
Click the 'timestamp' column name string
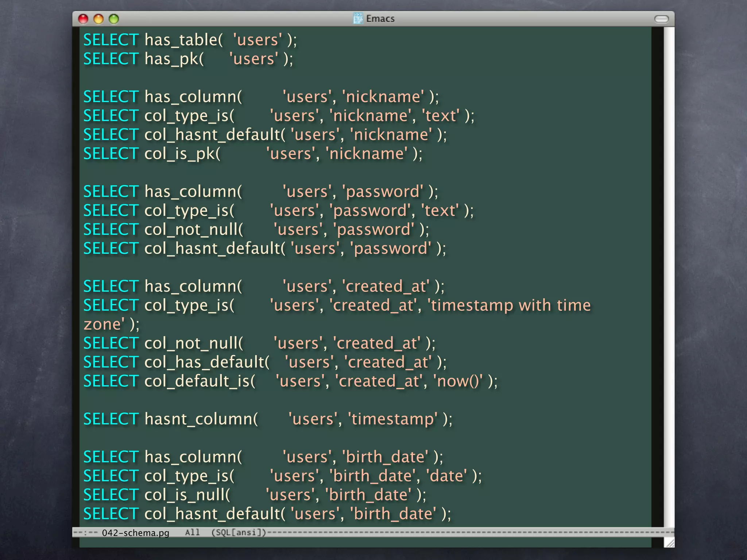click(392, 419)
